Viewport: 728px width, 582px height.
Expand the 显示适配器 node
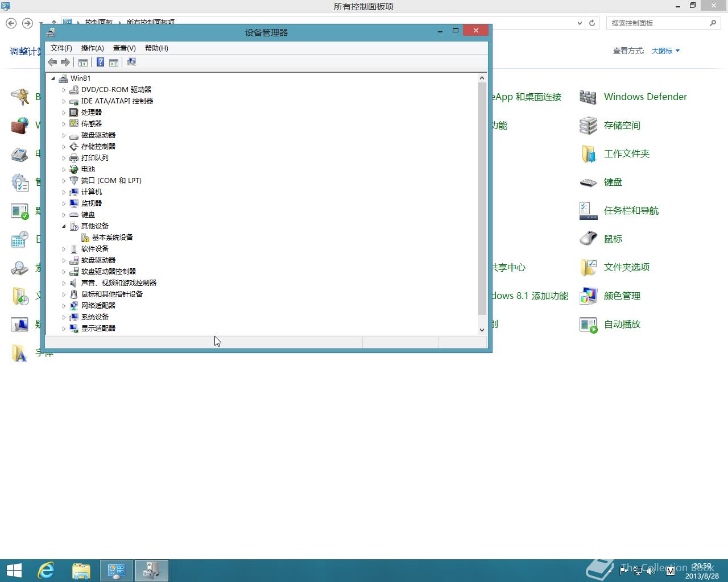coord(64,329)
